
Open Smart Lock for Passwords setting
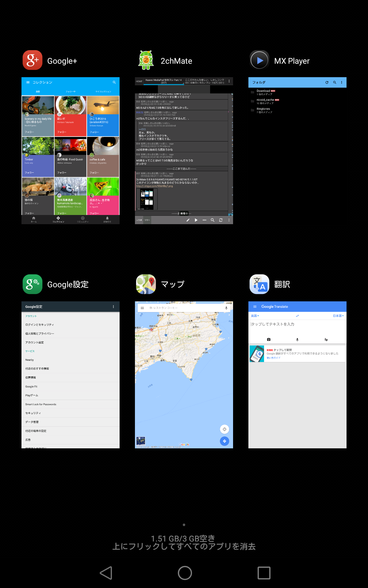pos(71,404)
